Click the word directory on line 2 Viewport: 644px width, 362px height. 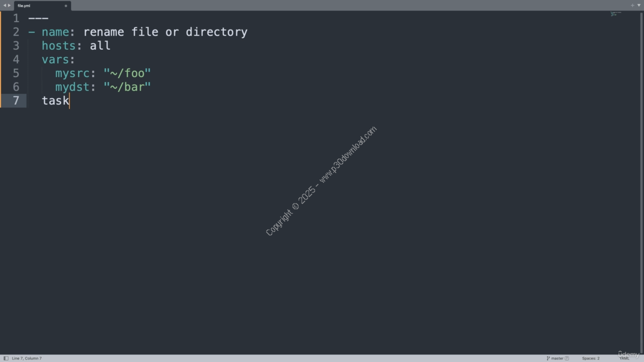pyautogui.click(x=216, y=32)
